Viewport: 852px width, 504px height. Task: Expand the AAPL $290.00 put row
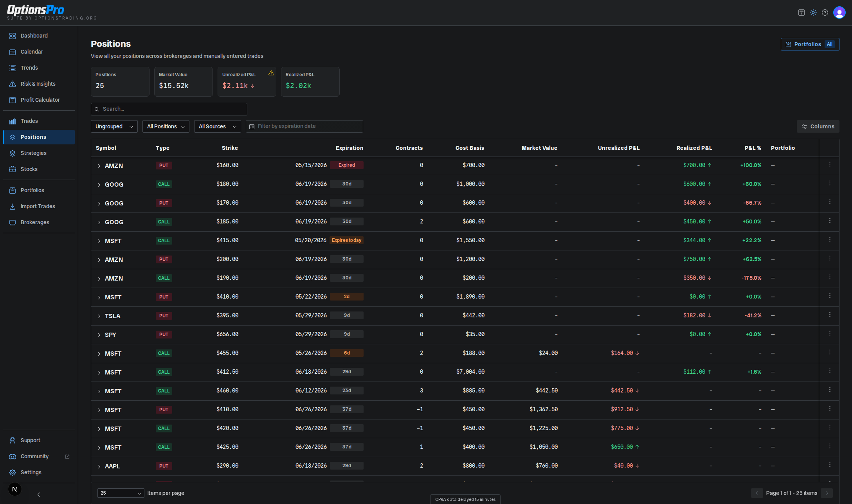[x=99, y=467]
